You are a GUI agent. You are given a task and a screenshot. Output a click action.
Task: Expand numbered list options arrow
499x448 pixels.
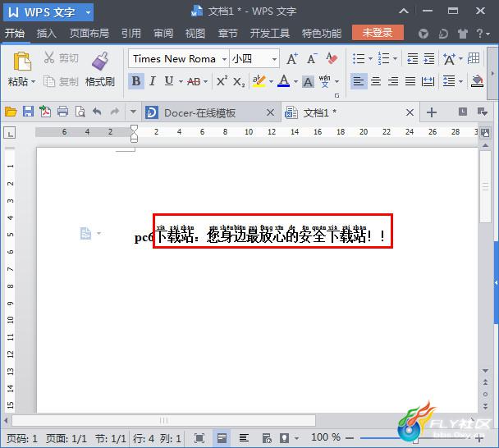pos(395,59)
